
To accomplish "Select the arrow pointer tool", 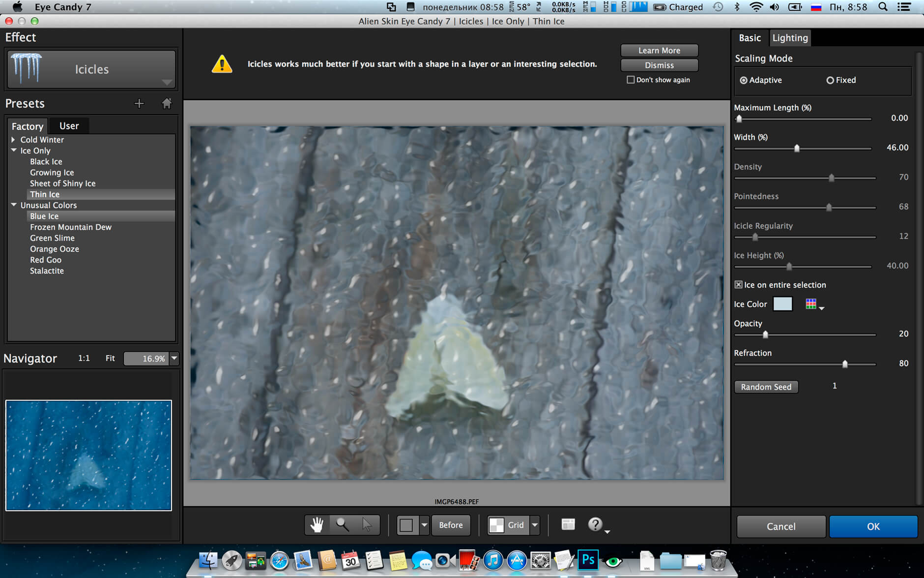I will 367,525.
